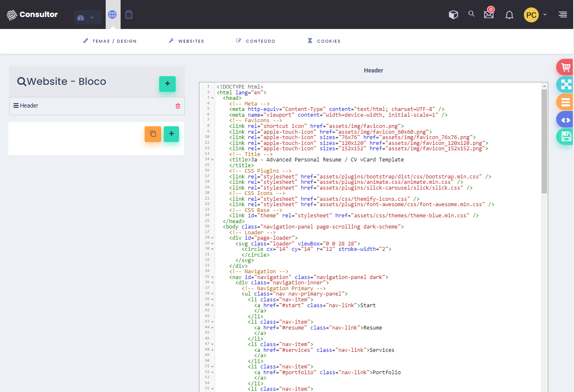The image size is (574, 392).
Task: Collapse code fold at line 3
Action: pyautogui.click(x=213, y=98)
